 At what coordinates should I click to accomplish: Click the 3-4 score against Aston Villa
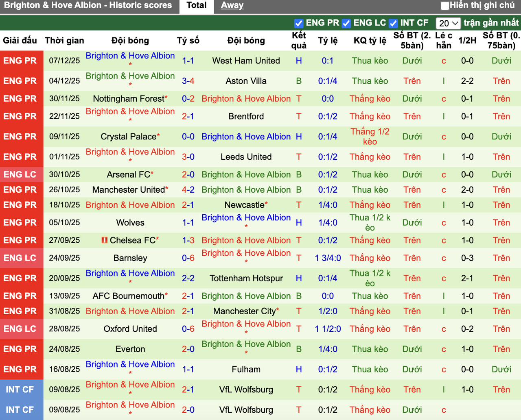(x=188, y=81)
